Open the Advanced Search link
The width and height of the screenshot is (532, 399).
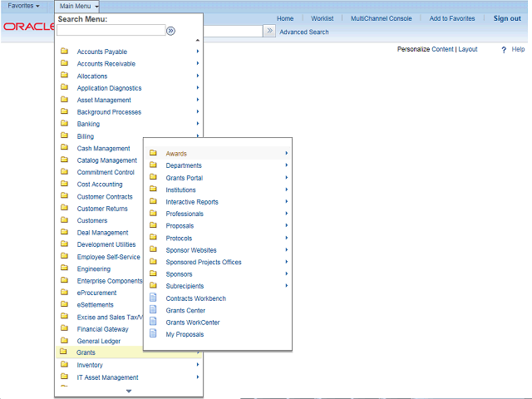tap(304, 32)
